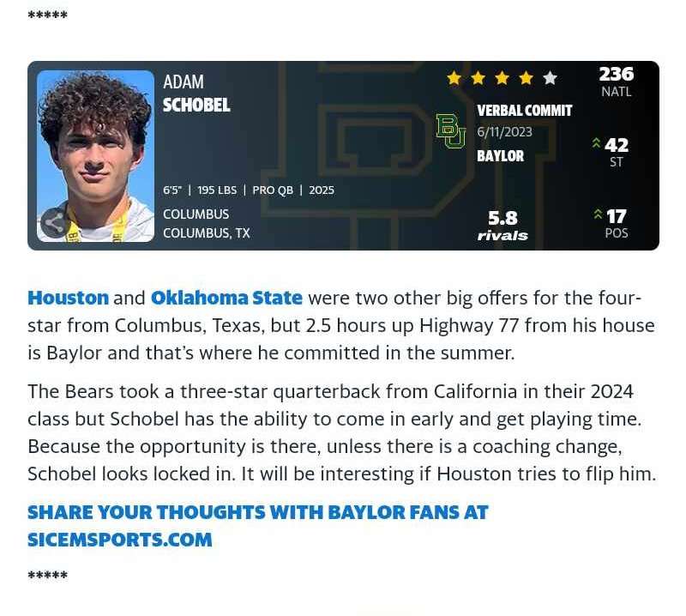The height and width of the screenshot is (616, 686).
Task: Click the BAYLOR commitment school name
Action: pos(500,156)
